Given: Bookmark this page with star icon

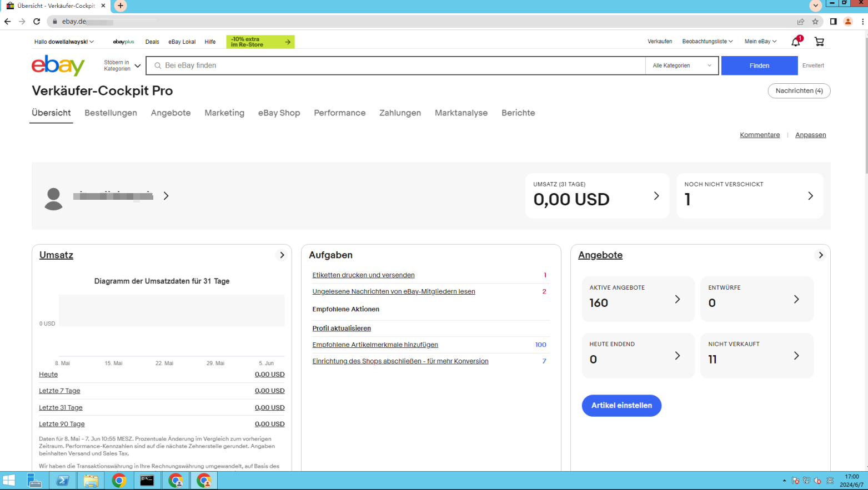Looking at the screenshot, I should click(x=815, y=22).
